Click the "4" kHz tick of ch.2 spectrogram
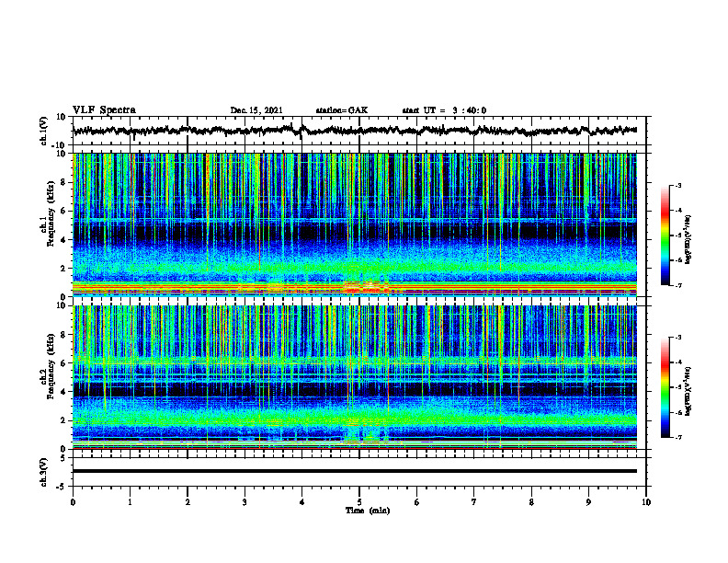Image resolution: width=728 pixels, height=563 pixels. (x=63, y=392)
